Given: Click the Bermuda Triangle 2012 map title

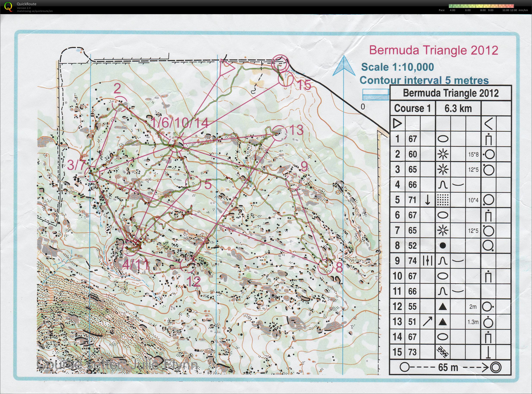Looking at the screenshot, I should tap(434, 50).
